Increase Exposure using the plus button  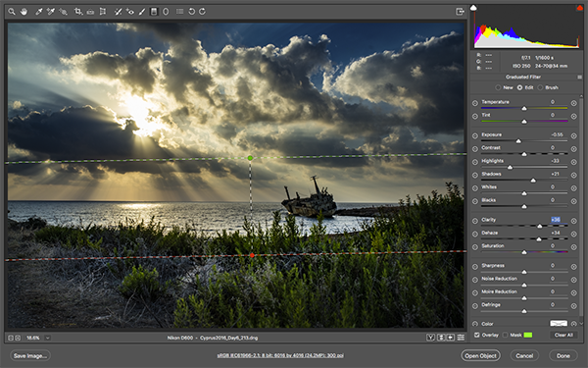click(573, 135)
